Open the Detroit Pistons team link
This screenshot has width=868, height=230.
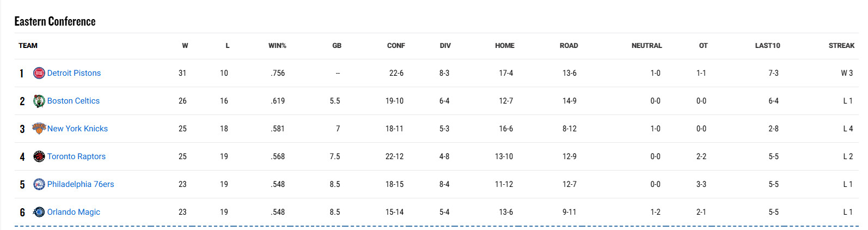(x=74, y=73)
